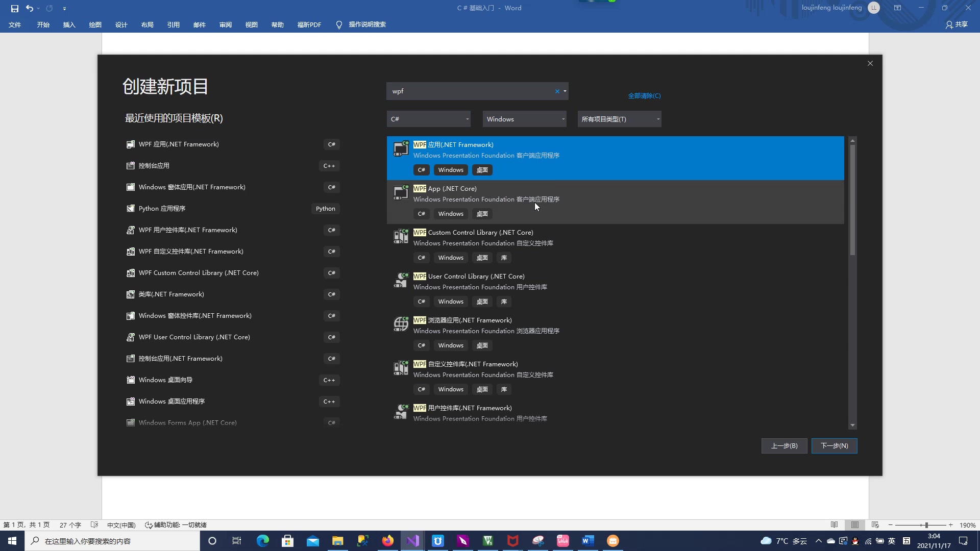Select WPF 应用(.NET Framework) template result
This screenshot has width=980, height=551.
click(615, 158)
